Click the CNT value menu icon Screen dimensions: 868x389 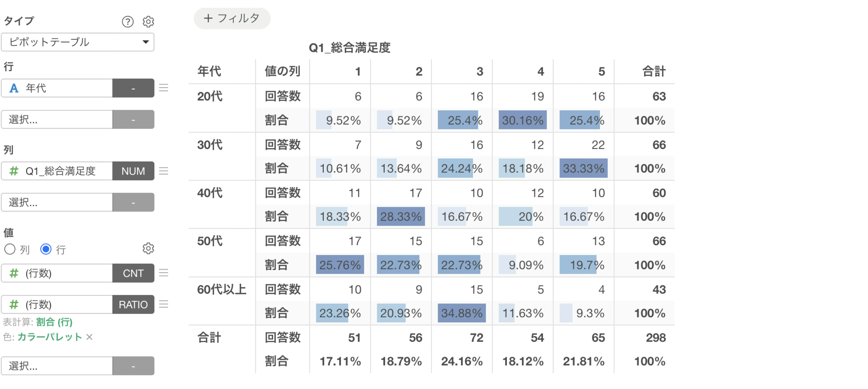164,273
